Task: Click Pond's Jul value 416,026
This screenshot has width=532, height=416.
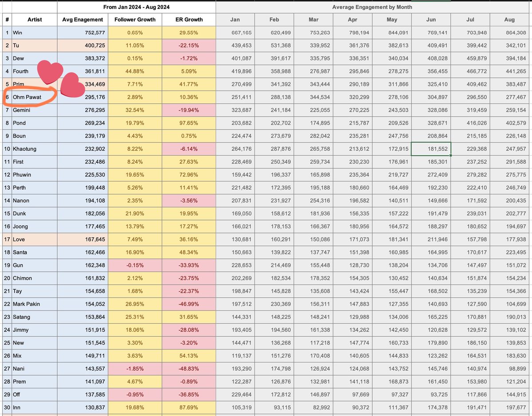Action: [470, 123]
